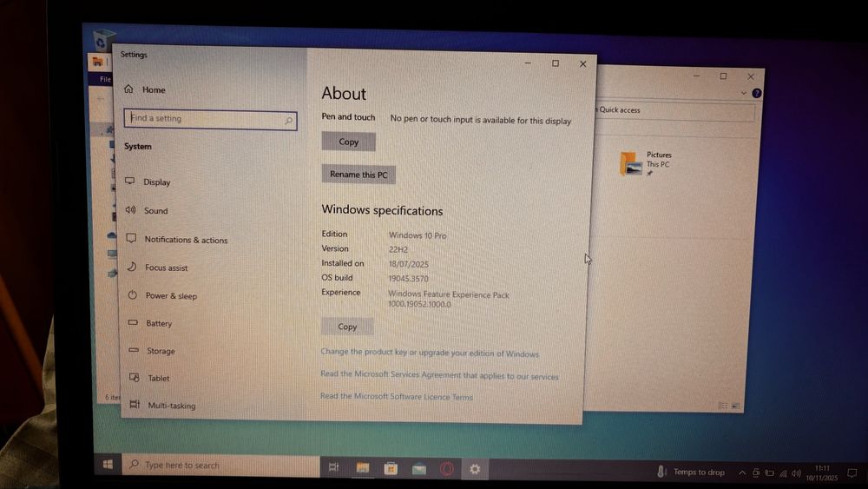Image resolution: width=868 pixels, height=489 pixels.
Task: Click the Power & sleep icon
Action: [132, 294]
